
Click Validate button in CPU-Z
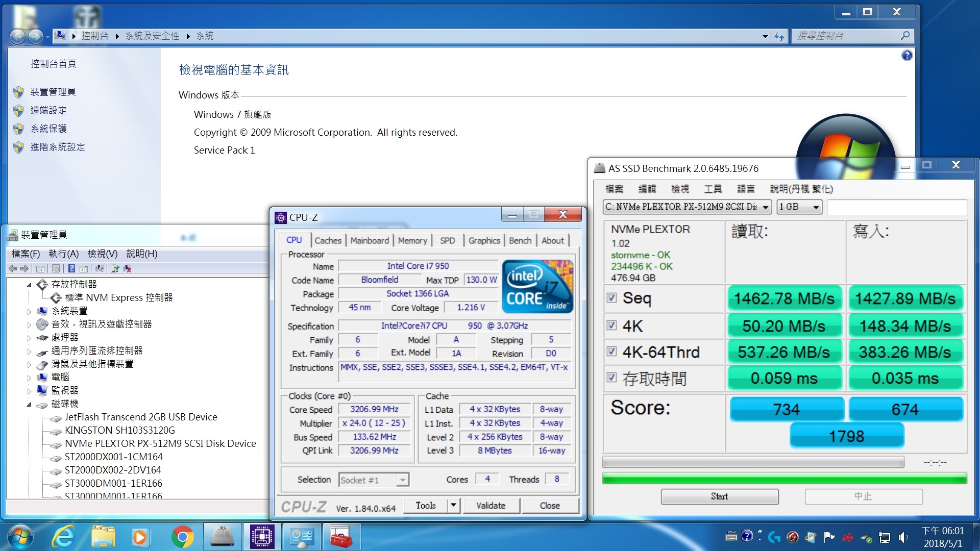[491, 506]
